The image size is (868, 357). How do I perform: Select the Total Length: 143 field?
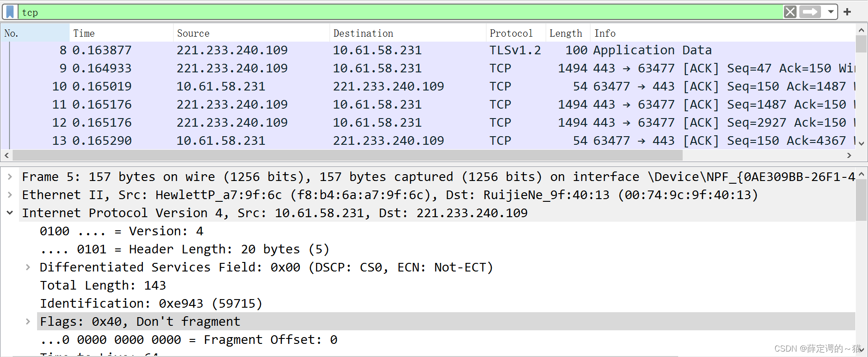103,286
